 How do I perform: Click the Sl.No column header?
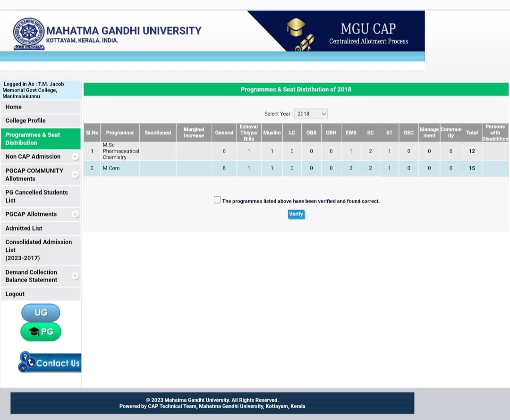point(92,133)
